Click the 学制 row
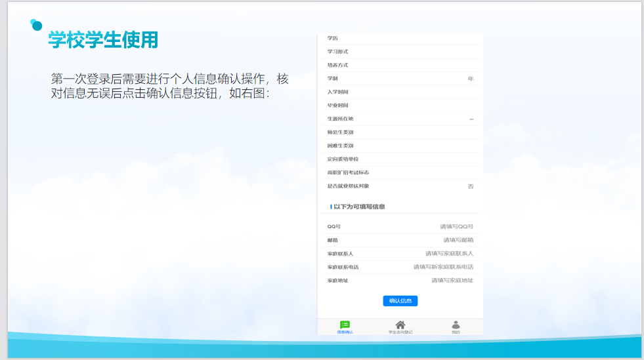Screen dimensions: 644x360 click(400, 79)
